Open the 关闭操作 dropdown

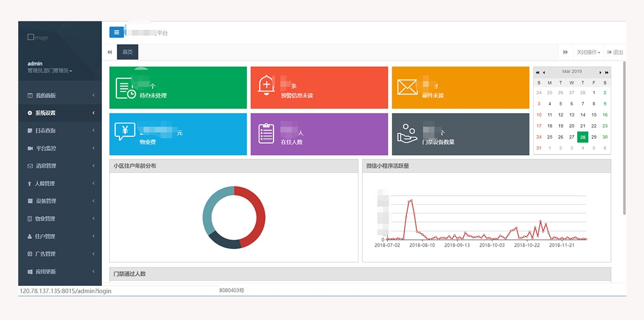(588, 52)
